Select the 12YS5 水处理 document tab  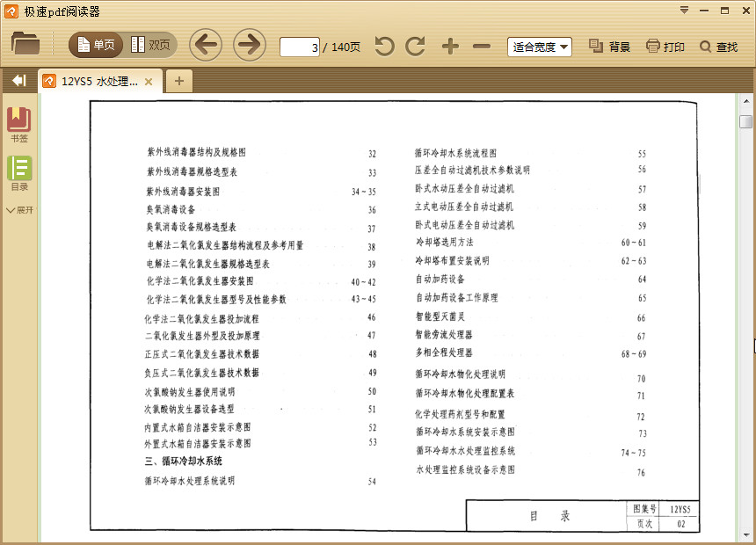tap(99, 81)
